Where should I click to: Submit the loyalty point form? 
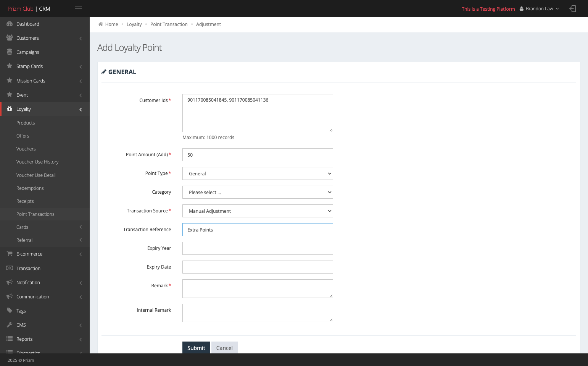[196, 348]
